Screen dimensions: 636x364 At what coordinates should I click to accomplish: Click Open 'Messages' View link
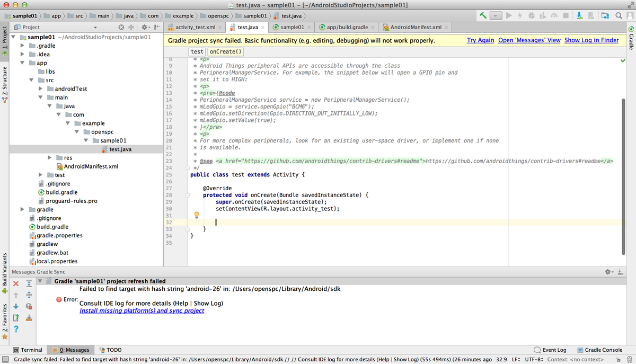tap(529, 40)
